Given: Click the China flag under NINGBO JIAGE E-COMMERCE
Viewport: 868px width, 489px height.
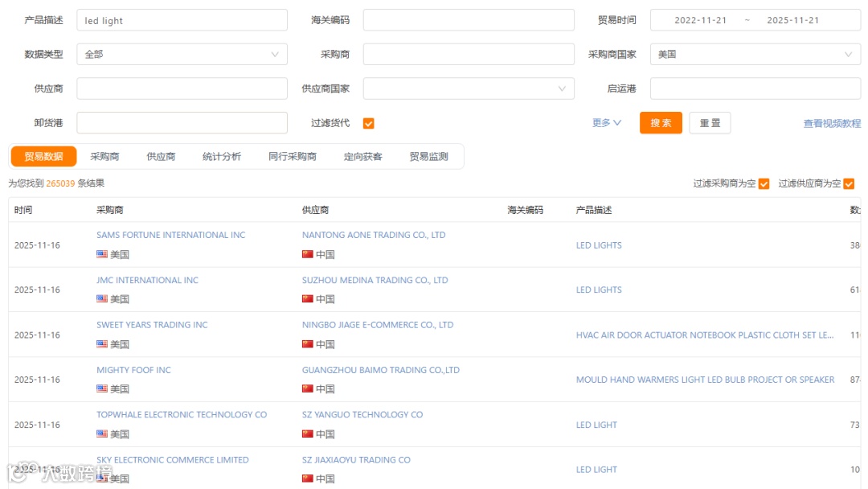Looking at the screenshot, I should (x=307, y=344).
